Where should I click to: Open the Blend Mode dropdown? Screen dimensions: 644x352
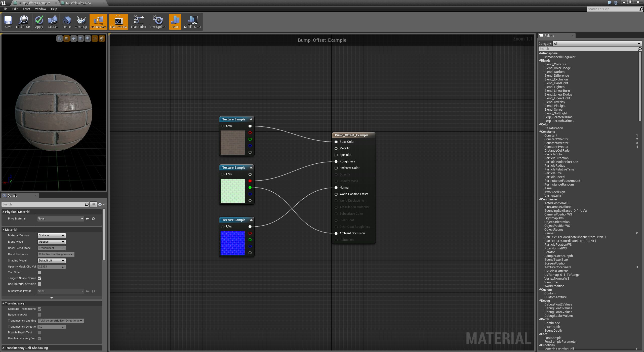(51, 242)
